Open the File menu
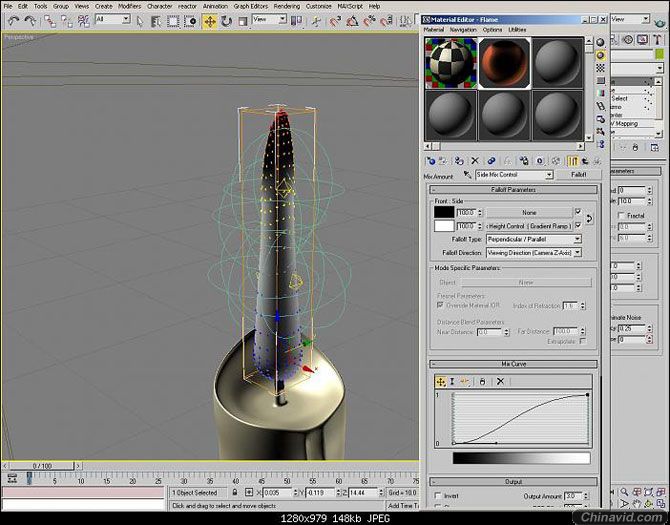 tap(8, 6)
